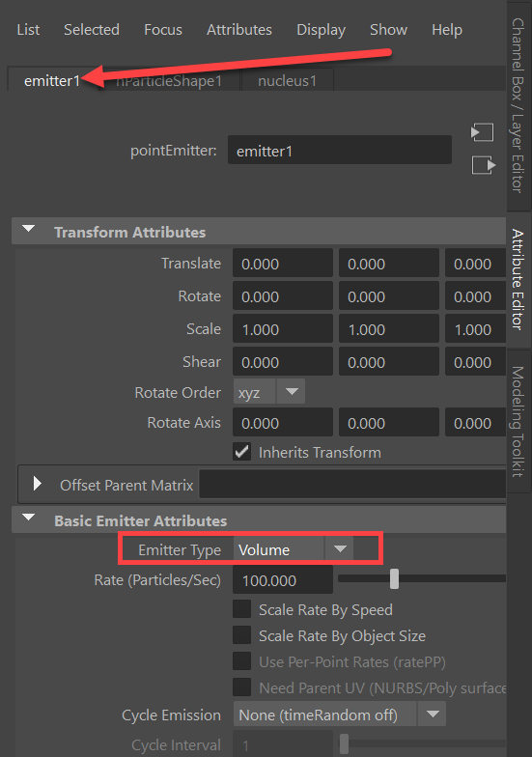Viewport: 532px width, 757px height.
Task: Click the Scale X value field
Action: click(x=283, y=328)
